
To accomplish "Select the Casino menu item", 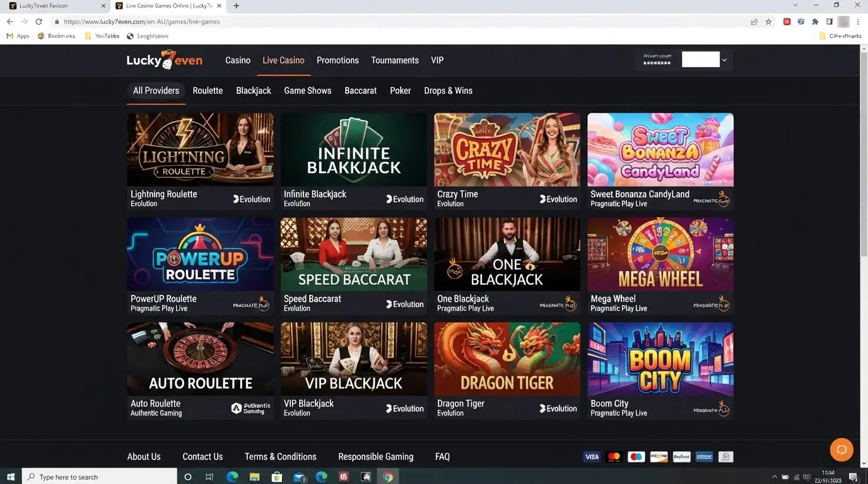I will coord(238,60).
